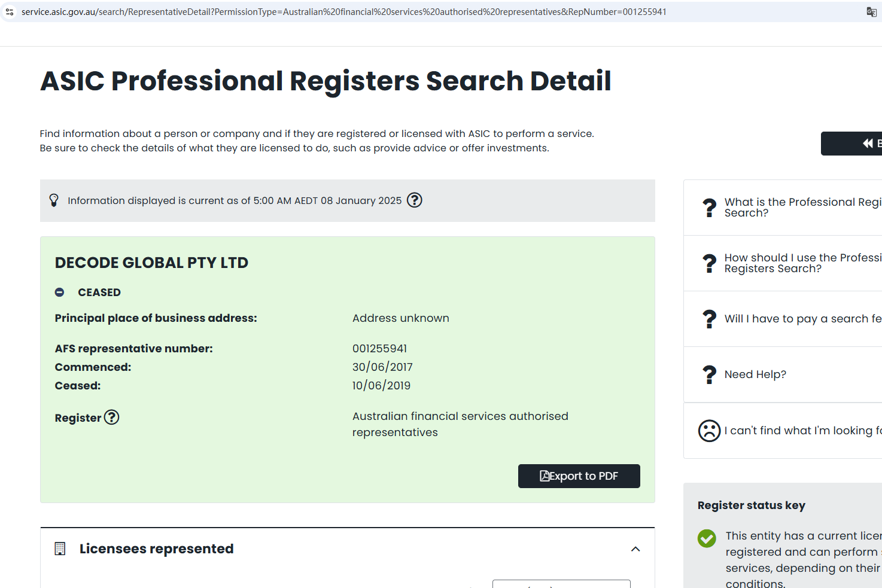
Task: Click the site information icon in address bar
Action: tap(10, 12)
